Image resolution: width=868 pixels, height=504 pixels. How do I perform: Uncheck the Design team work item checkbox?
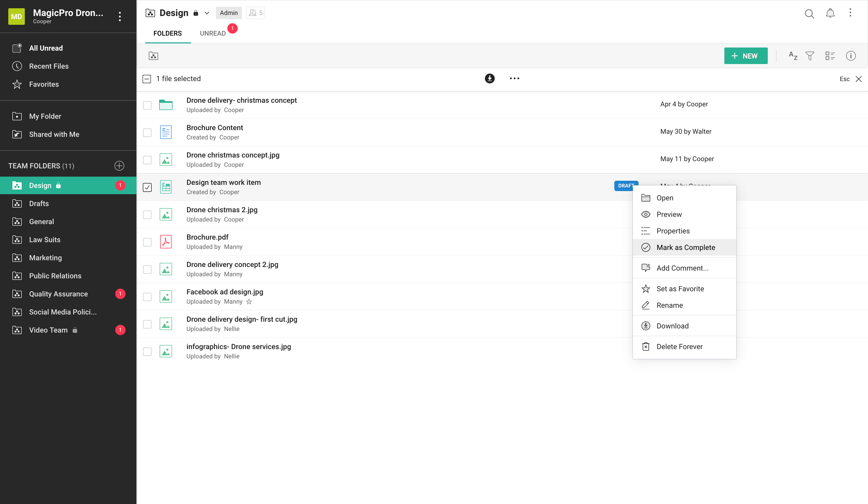pyautogui.click(x=148, y=187)
